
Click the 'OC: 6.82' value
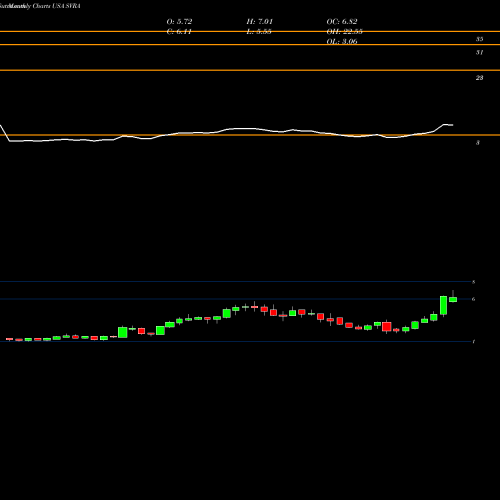[342, 21]
